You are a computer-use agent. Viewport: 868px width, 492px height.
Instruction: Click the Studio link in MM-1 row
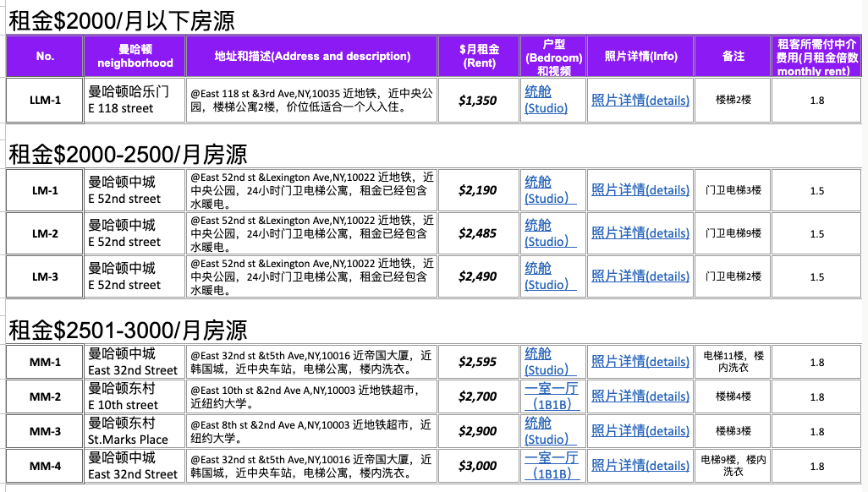[x=550, y=362]
